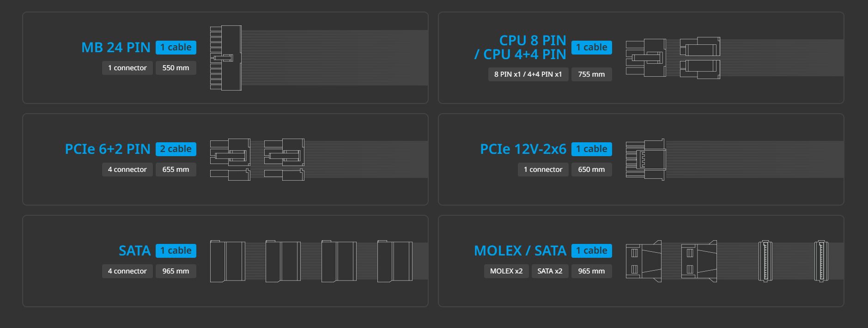Click the first SATA connector in SATA panel

point(228,261)
